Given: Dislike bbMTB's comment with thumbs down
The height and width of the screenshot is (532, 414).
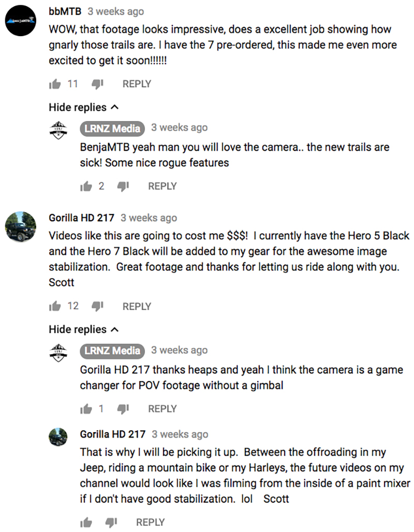Looking at the screenshot, I should [x=97, y=84].
